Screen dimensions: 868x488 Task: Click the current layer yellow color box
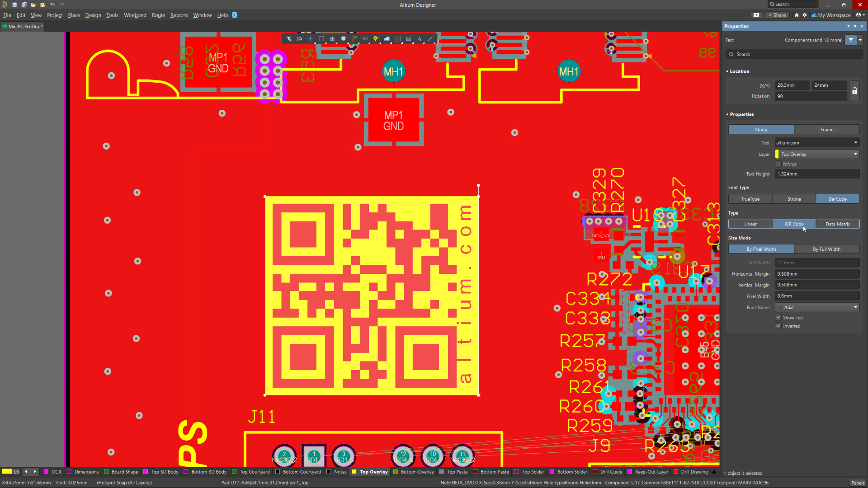pyautogui.click(x=7, y=472)
